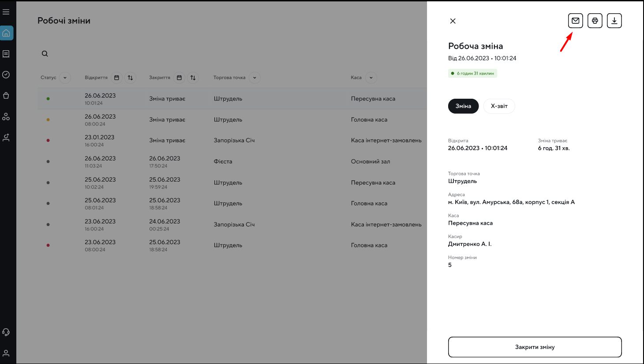The width and height of the screenshot is (644, 364).
Task: Click the print report icon
Action: tap(595, 21)
